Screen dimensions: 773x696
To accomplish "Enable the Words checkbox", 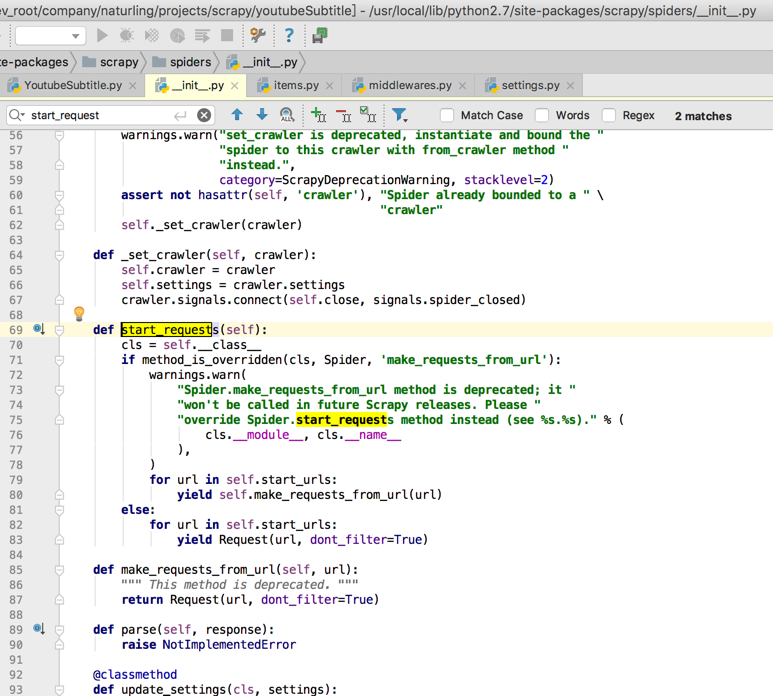I will tap(542, 115).
